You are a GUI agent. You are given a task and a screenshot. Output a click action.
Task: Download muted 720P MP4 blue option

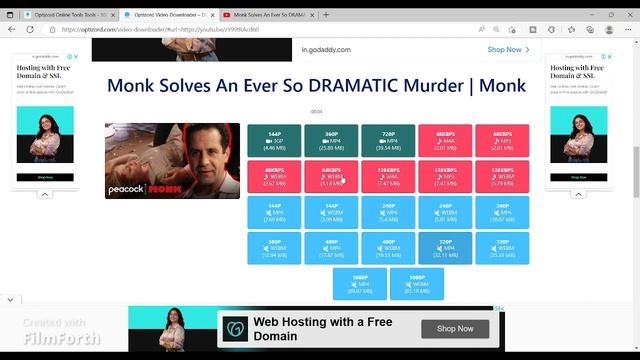[445, 249]
